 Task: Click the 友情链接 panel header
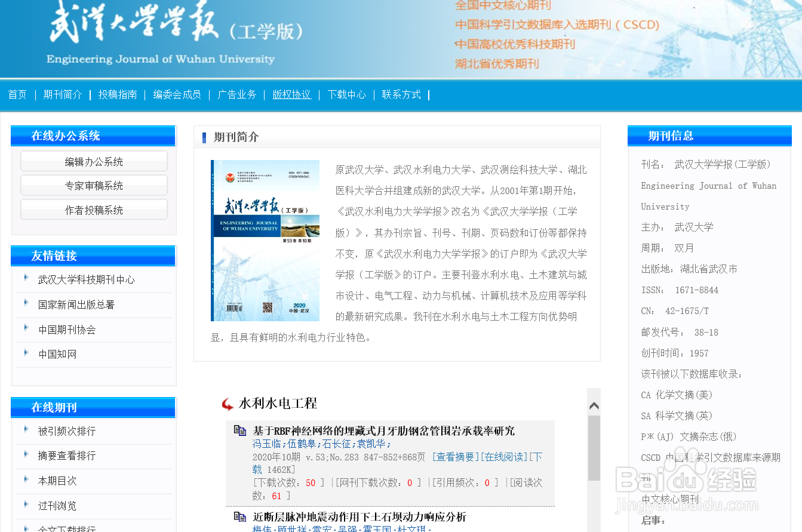click(94, 256)
